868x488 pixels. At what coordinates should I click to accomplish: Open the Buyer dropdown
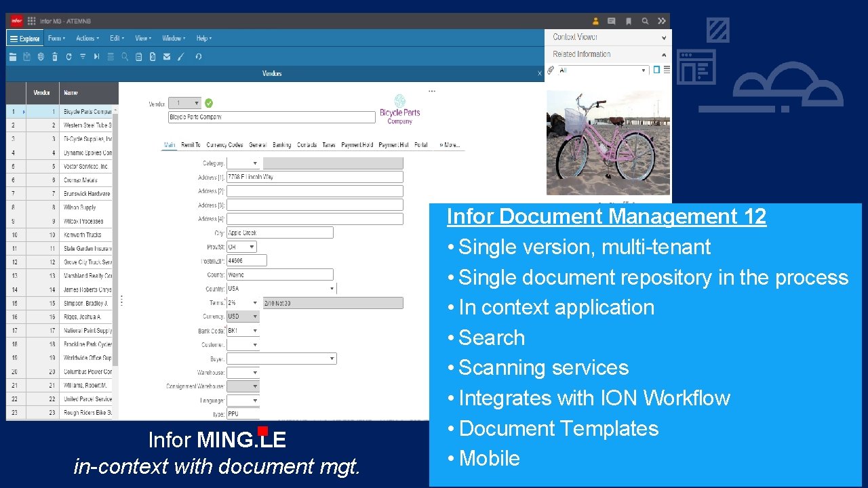tap(332, 359)
